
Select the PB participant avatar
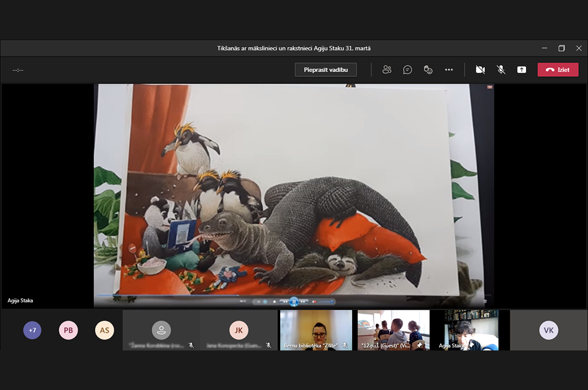[x=68, y=330]
